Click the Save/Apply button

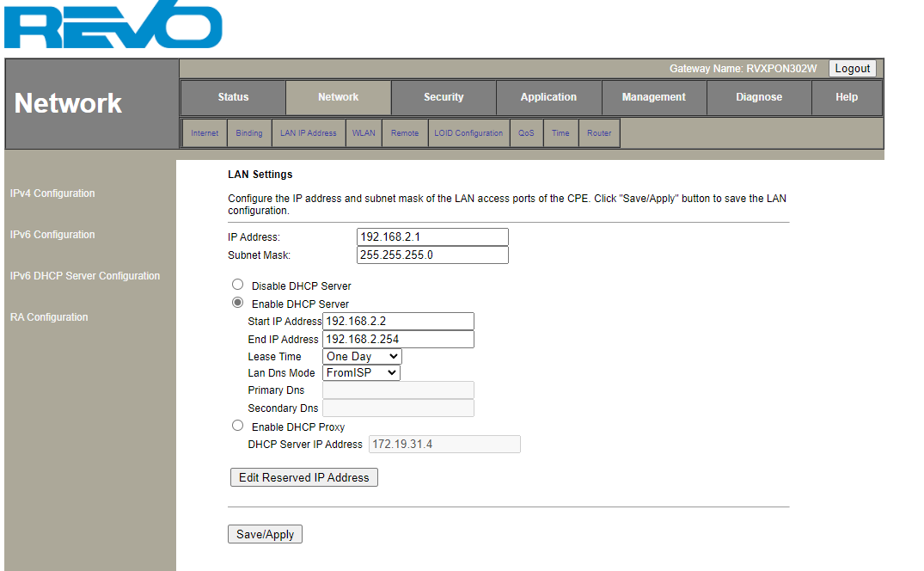pyautogui.click(x=265, y=534)
